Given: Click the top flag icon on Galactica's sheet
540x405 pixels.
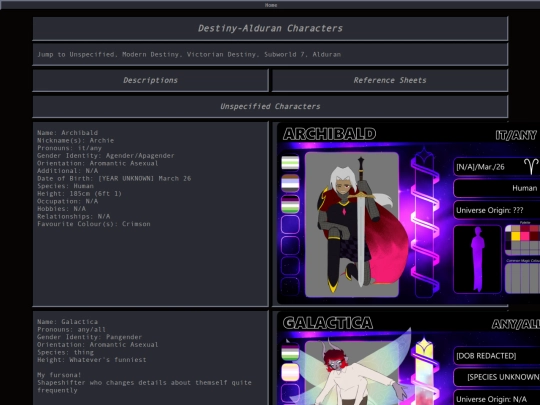Looking at the screenshot, I should click(290, 352).
